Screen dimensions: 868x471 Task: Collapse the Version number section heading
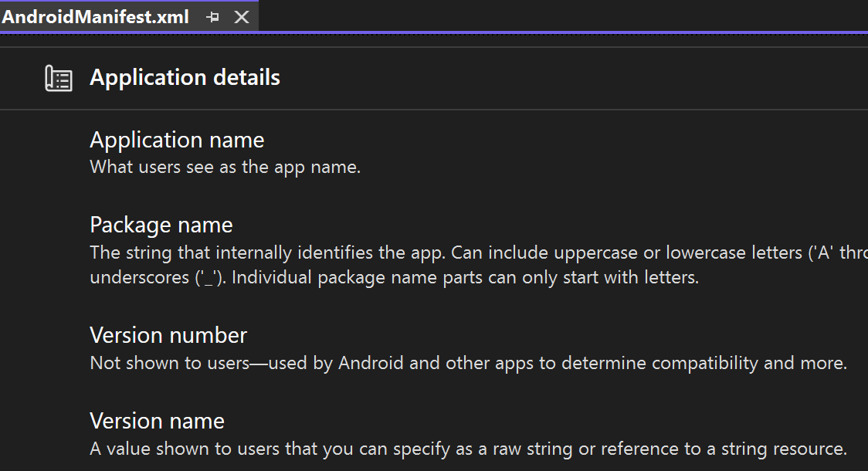click(168, 335)
